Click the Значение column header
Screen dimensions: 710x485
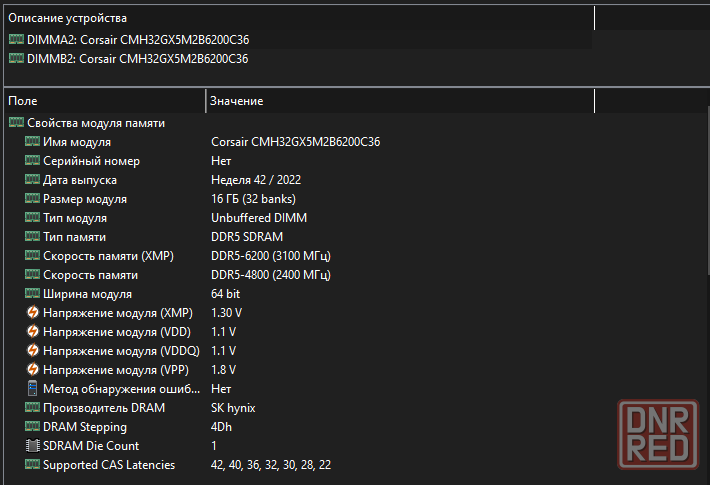point(400,102)
